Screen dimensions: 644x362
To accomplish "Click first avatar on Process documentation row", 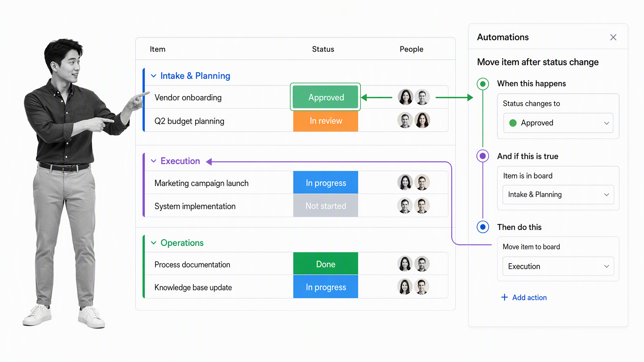I will pyautogui.click(x=405, y=264).
